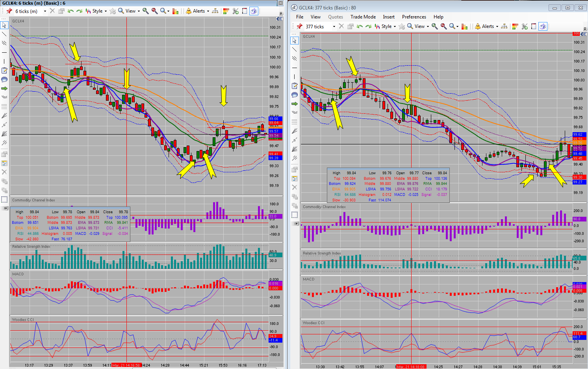Toggle the window frame icon in the 377 ticks toolbar
The height and width of the screenshot is (369, 588).
[534, 26]
